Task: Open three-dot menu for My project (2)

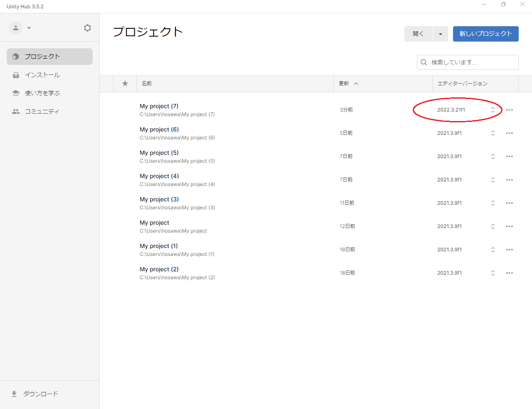Action: click(510, 273)
